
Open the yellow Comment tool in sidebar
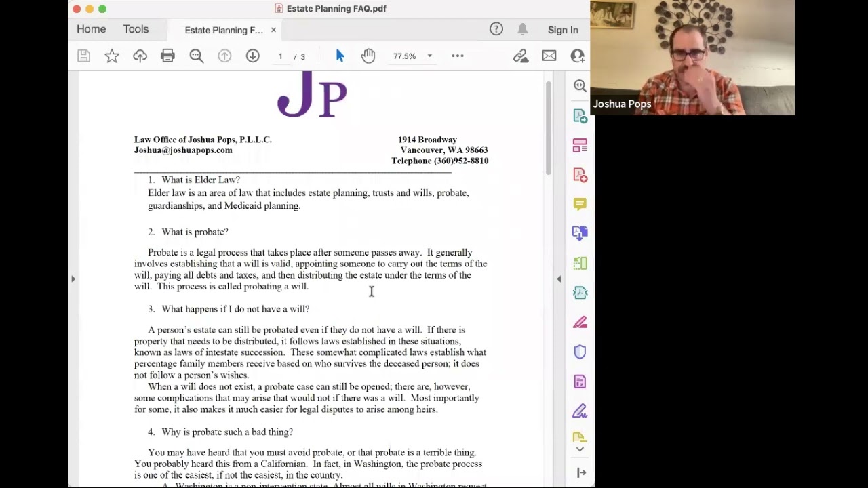click(580, 204)
